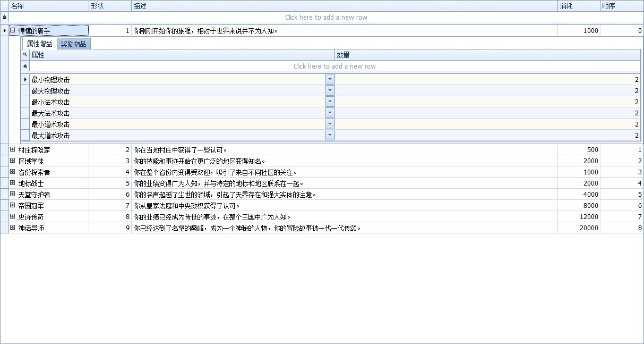Viewport: 644px width, 344px height.
Task: Expand the 史诗传奇 row
Action: tap(13, 217)
